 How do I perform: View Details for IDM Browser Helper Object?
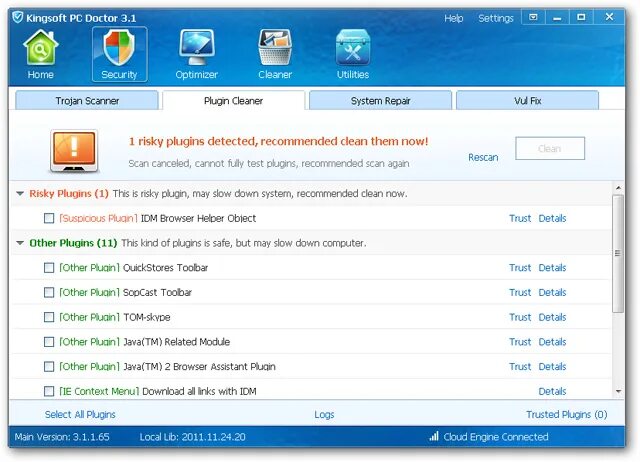552,218
